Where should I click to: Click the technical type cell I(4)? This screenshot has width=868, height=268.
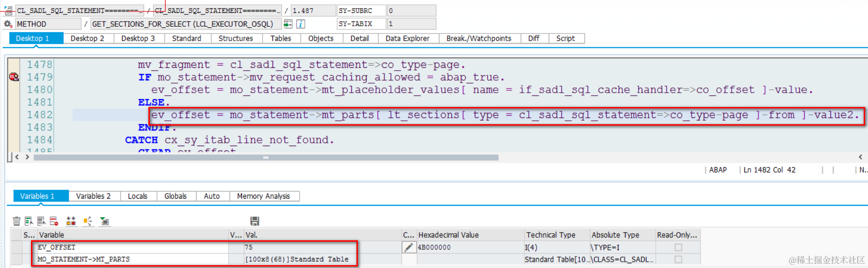pos(557,247)
